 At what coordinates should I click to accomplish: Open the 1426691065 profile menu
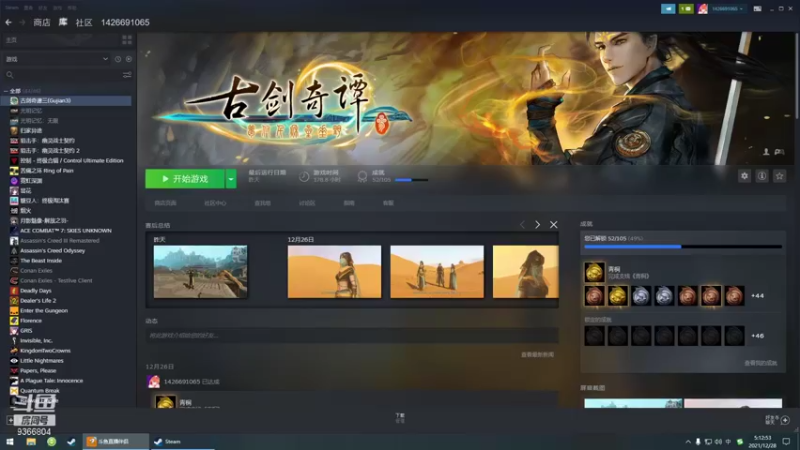[125, 22]
